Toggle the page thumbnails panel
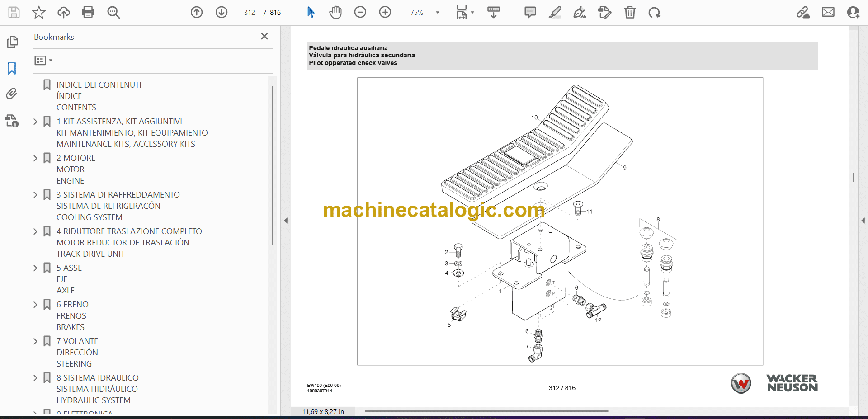 (12, 42)
